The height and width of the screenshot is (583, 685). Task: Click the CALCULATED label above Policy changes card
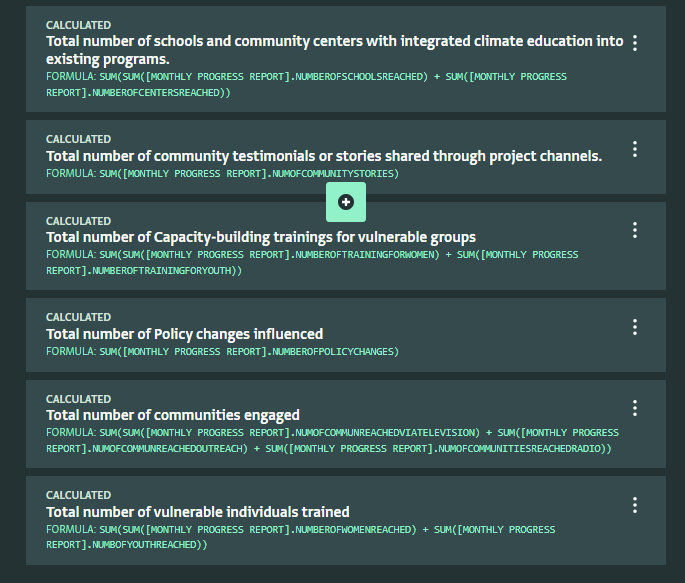click(79, 318)
